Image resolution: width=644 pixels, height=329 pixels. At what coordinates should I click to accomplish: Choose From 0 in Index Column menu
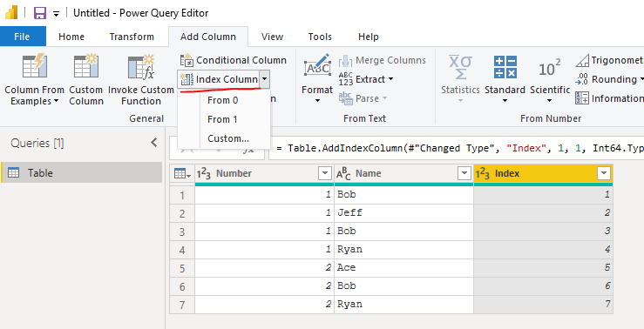coord(222,100)
